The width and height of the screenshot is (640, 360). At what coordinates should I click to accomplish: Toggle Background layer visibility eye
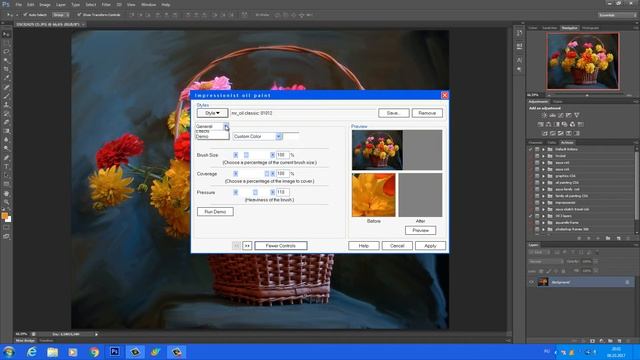531,282
